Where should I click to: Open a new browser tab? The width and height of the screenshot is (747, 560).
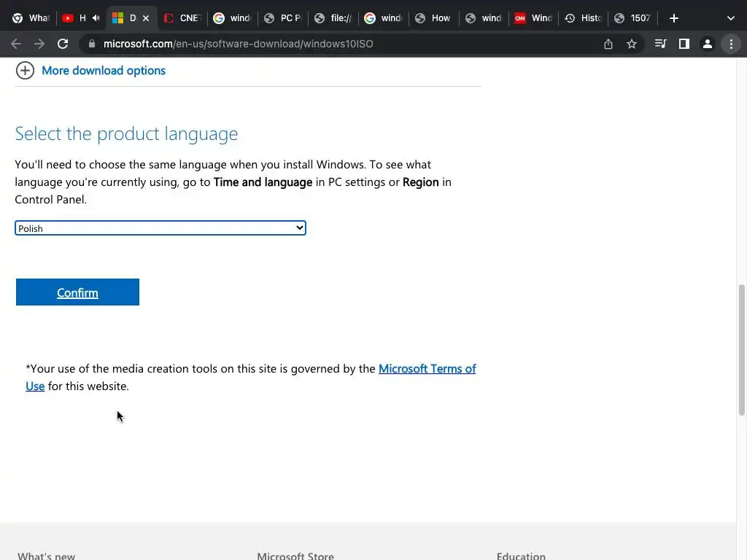point(673,18)
